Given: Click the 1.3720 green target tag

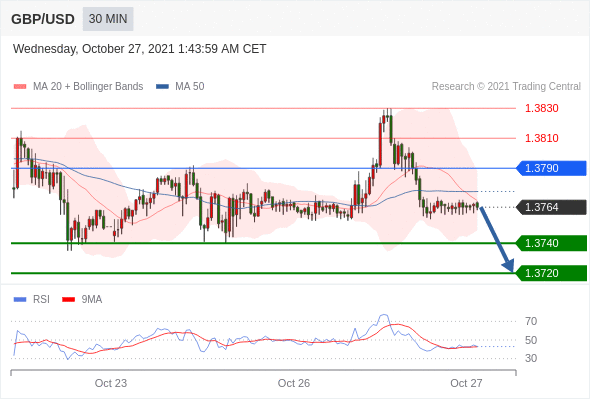Looking at the screenshot, I should coord(551,273).
